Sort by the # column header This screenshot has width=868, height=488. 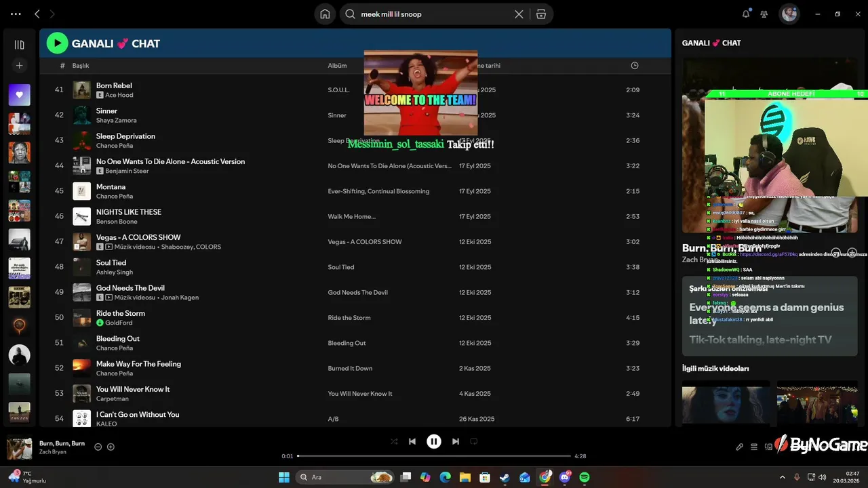tap(62, 66)
